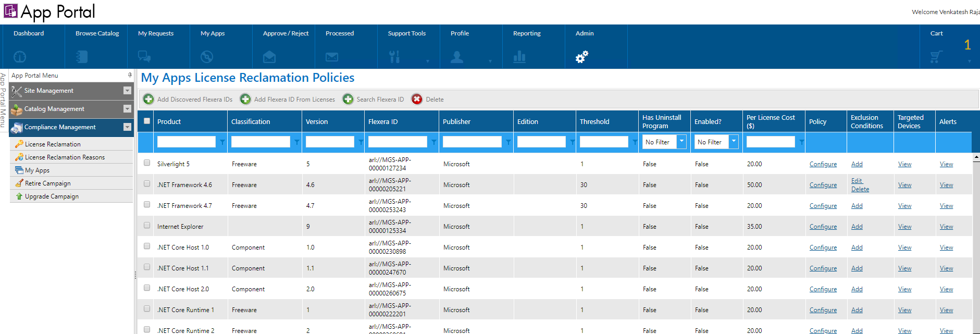
Task: Click Configure link for Silverlight 5
Action: (823, 164)
